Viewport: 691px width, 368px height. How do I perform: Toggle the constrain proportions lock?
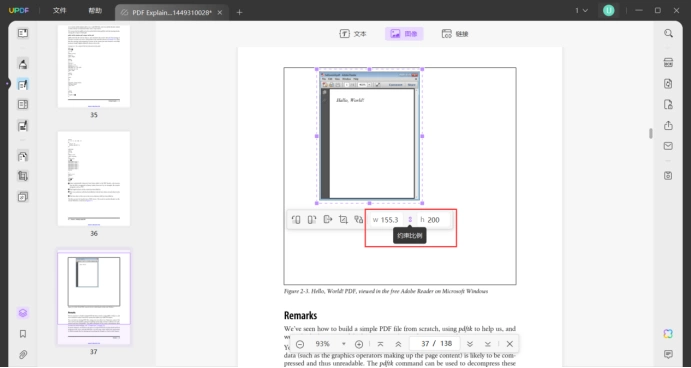tap(410, 219)
